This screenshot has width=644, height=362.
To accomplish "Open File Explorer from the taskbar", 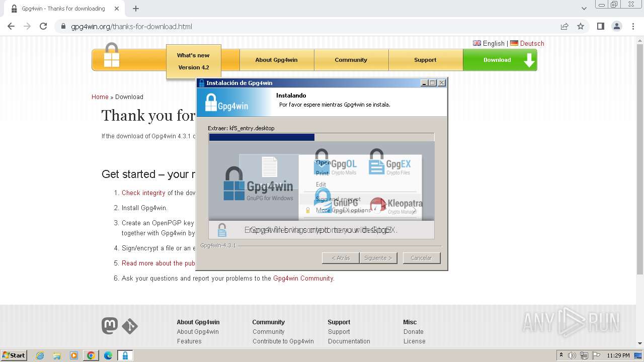I will [x=57, y=355].
